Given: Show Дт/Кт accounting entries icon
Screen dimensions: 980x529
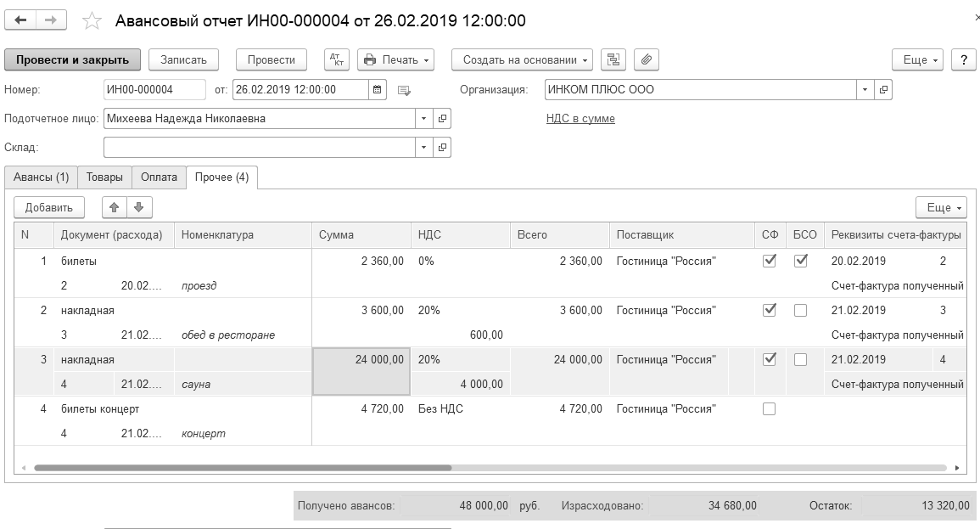Looking at the screenshot, I should [x=337, y=60].
